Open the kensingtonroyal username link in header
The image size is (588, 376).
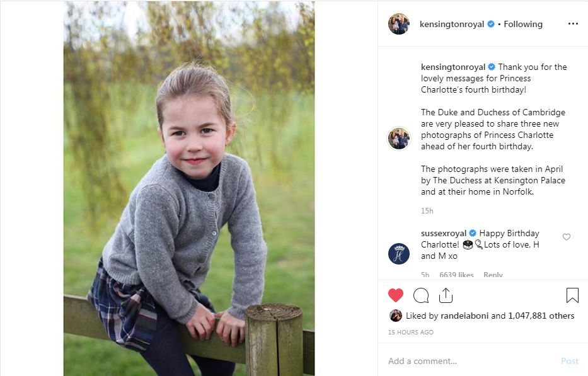point(452,24)
